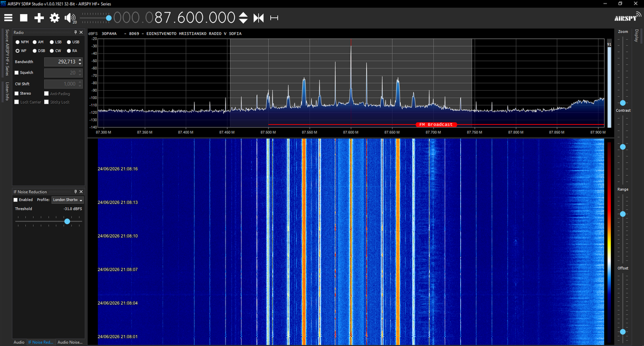Viewport: 644px width, 346px height.
Task: Click the AIRSPY logo
Action: 627,18
